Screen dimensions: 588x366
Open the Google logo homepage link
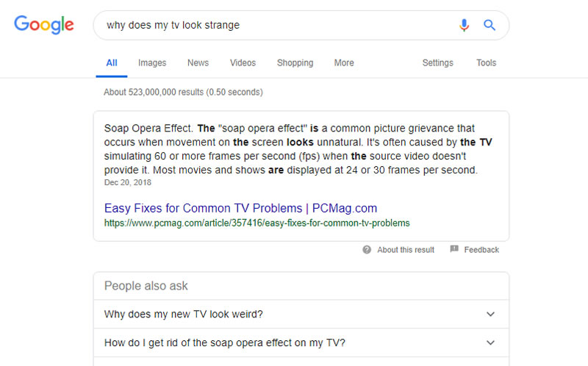click(x=44, y=25)
